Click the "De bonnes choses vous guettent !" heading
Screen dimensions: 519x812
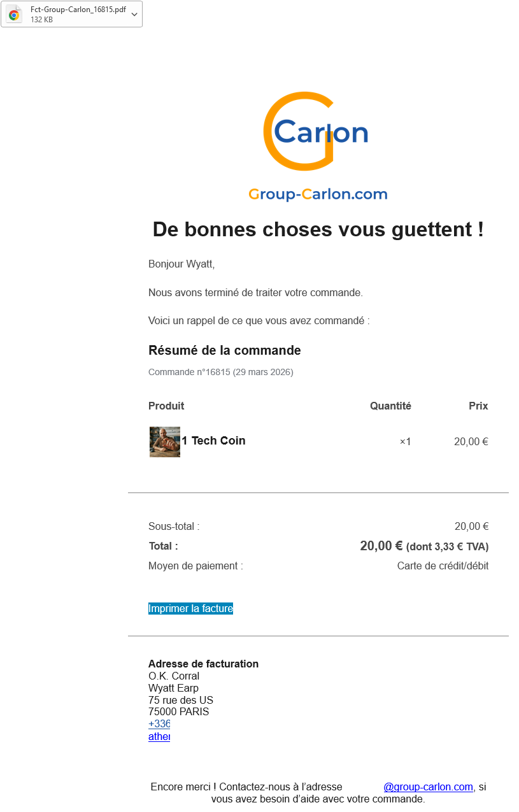coord(318,229)
